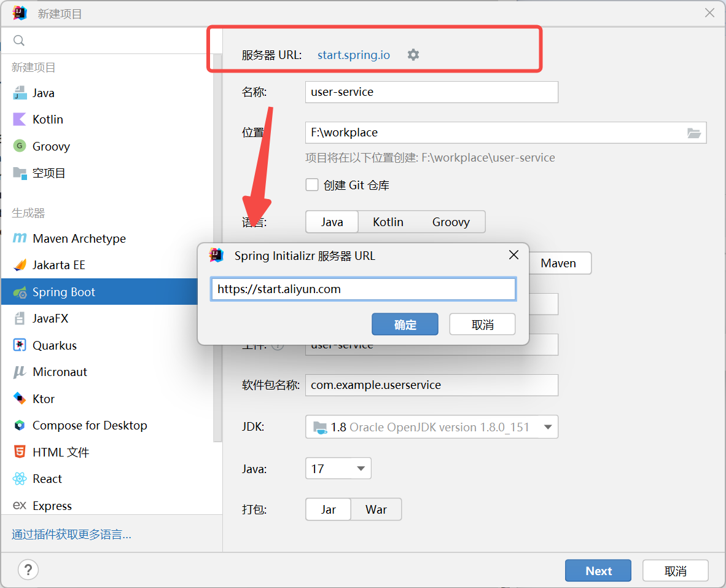This screenshot has height=588, width=726.
Task: Select the empty project (空项目) icon
Action: (20, 173)
